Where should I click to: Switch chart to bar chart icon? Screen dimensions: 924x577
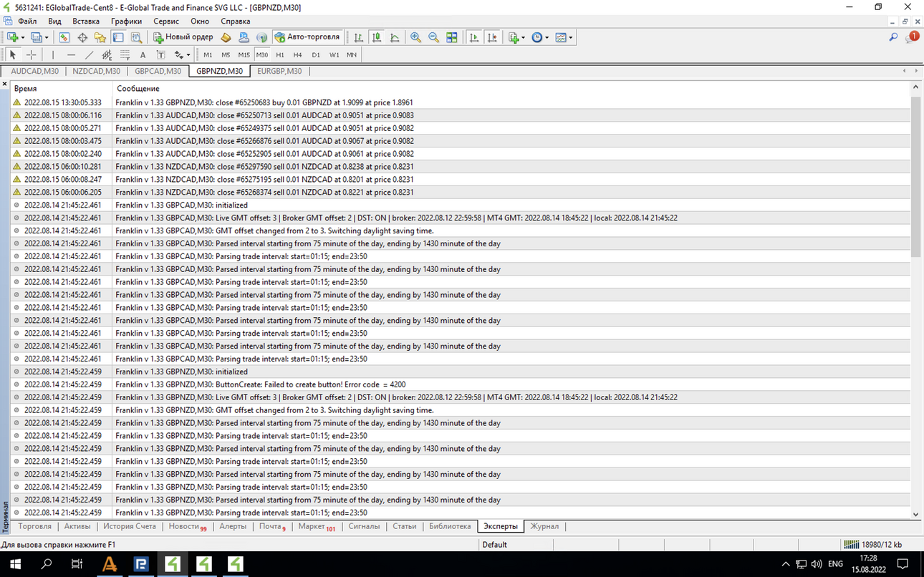(359, 37)
